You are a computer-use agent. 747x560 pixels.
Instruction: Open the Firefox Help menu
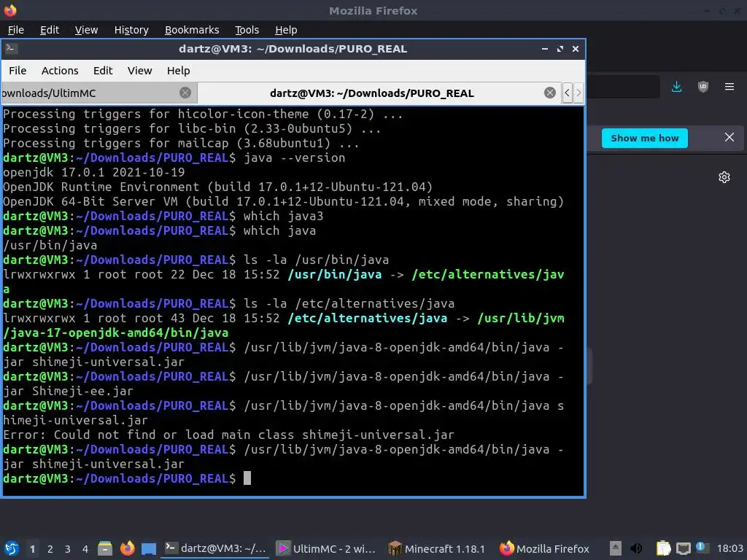pos(286,30)
